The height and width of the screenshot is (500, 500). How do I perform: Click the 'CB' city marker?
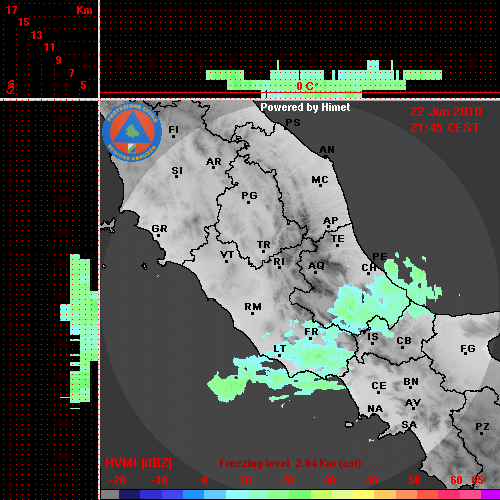(404, 342)
